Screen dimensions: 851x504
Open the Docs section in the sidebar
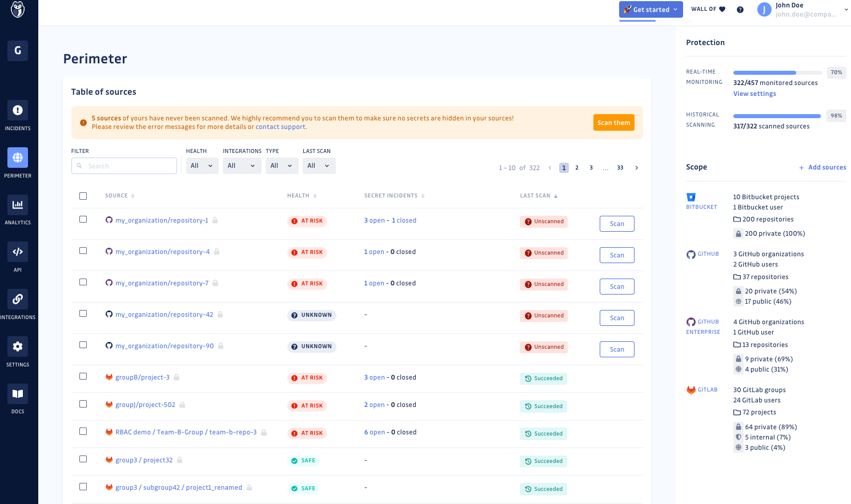pos(18,398)
